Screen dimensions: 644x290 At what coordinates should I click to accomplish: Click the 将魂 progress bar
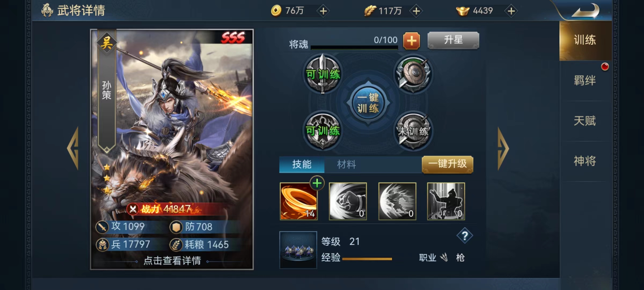pos(354,48)
